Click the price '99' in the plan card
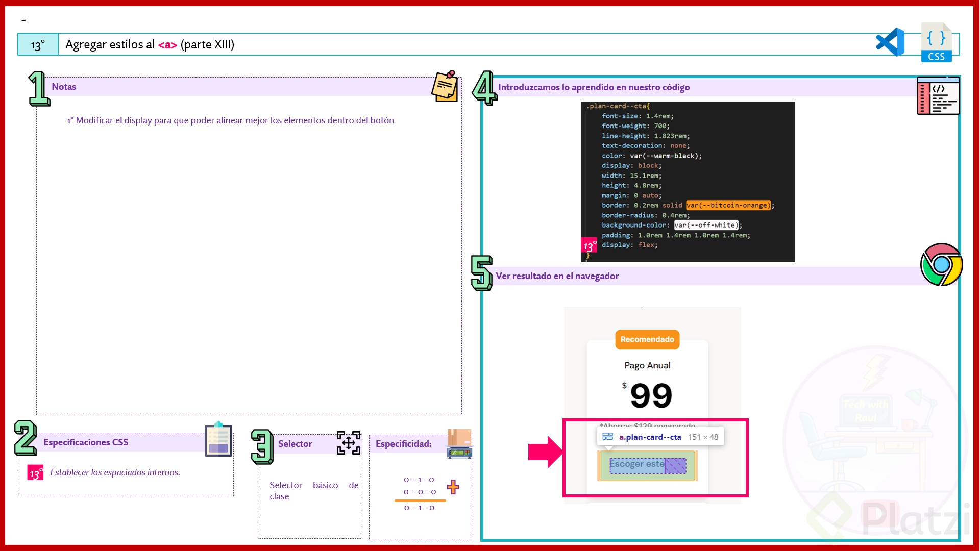Viewport: 980px width, 551px height. tap(651, 395)
